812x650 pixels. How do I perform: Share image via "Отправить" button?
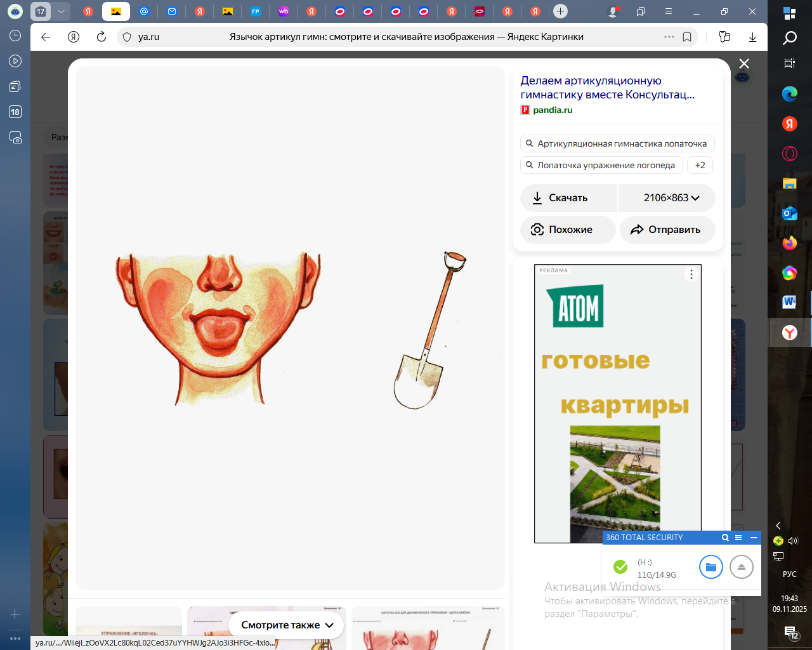point(667,230)
